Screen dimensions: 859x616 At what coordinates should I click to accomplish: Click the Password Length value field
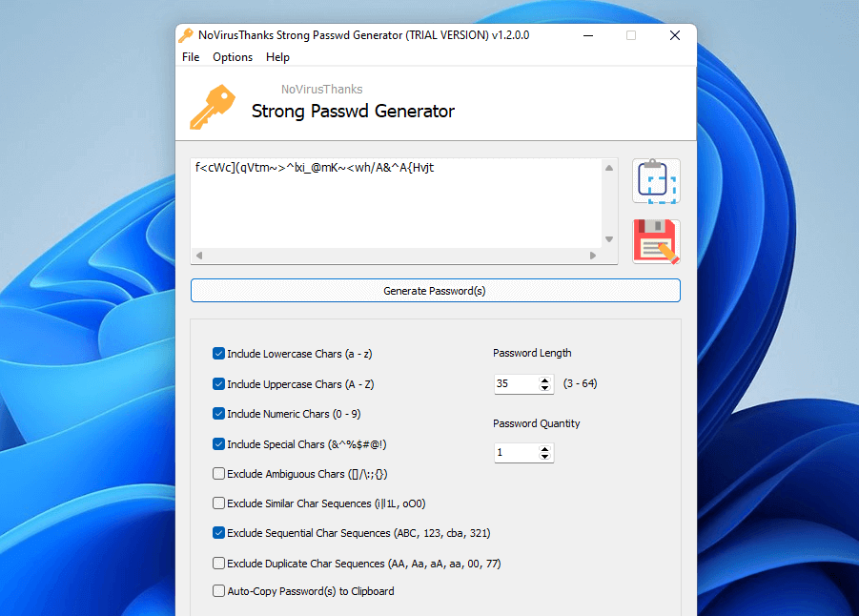coord(516,383)
